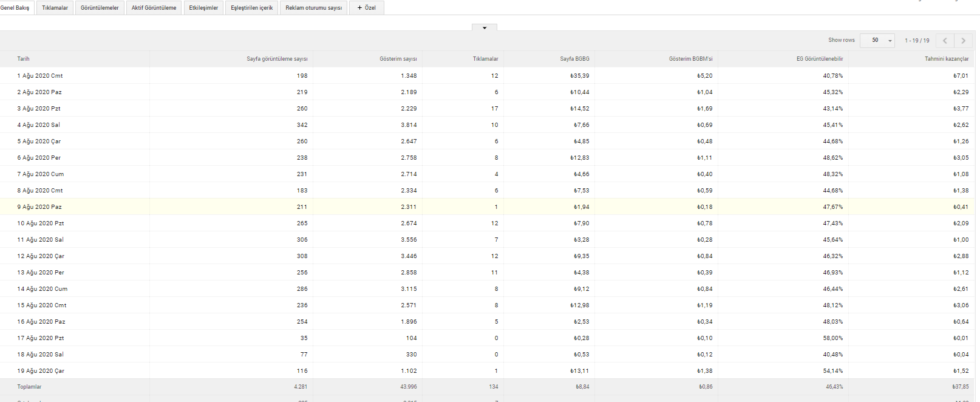This screenshot has height=402, width=980.
Task: Click the Toplamlar totals row label
Action: tap(29, 387)
